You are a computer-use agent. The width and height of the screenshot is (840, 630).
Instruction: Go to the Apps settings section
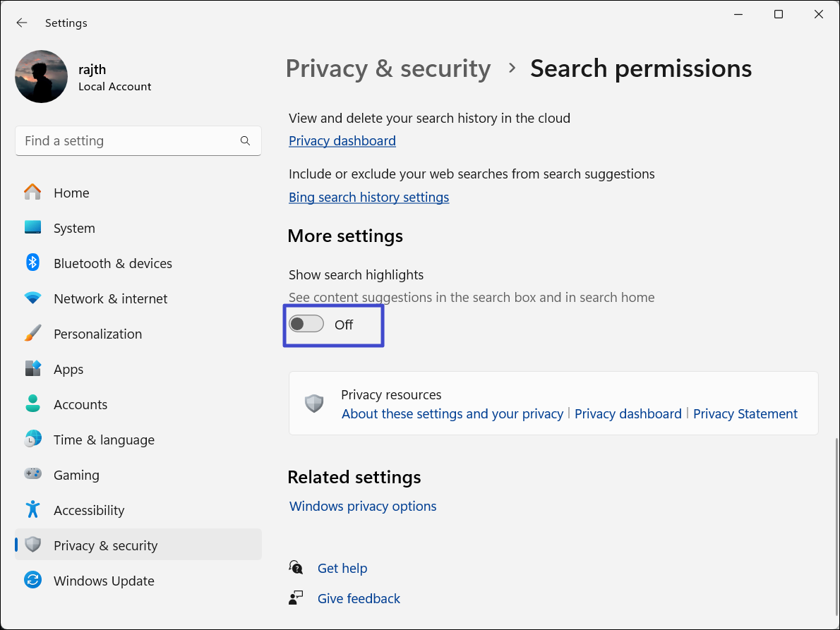click(68, 369)
